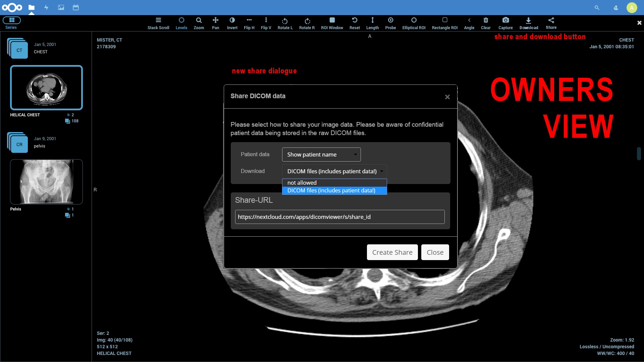Open the Download options dropdown
The width and height of the screenshot is (644, 362).
334,171
